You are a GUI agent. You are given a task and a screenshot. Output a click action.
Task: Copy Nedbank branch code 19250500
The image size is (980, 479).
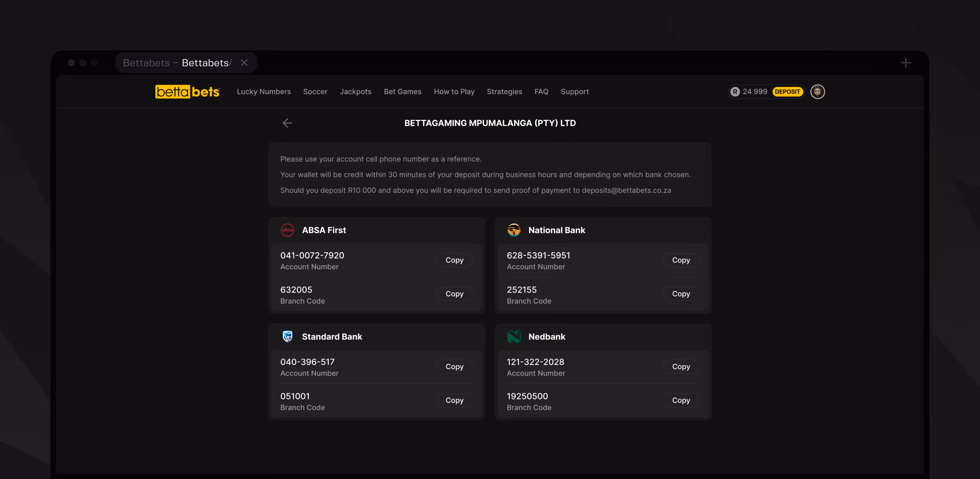click(x=681, y=400)
